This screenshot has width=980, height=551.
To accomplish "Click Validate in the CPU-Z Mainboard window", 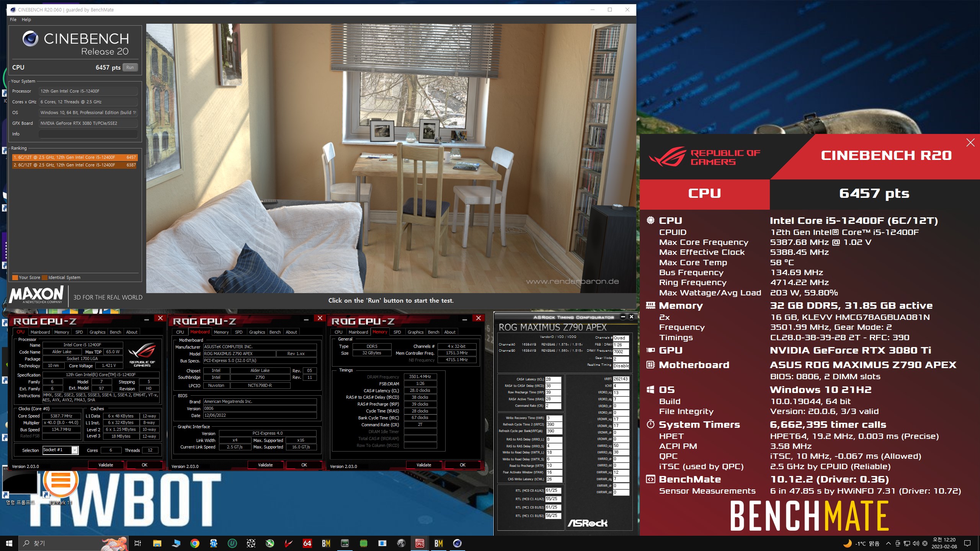I will click(x=265, y=465).
